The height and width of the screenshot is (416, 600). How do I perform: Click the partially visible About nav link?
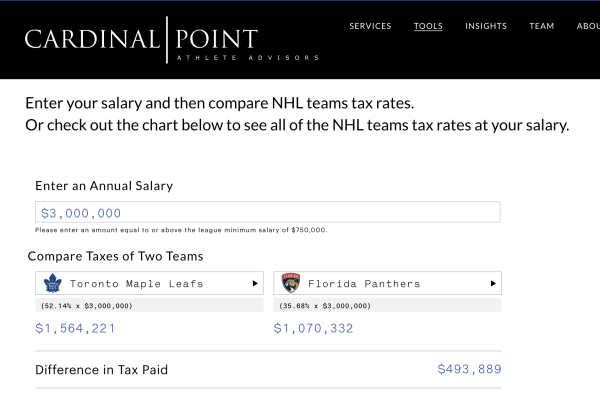(x=588, y=26)
